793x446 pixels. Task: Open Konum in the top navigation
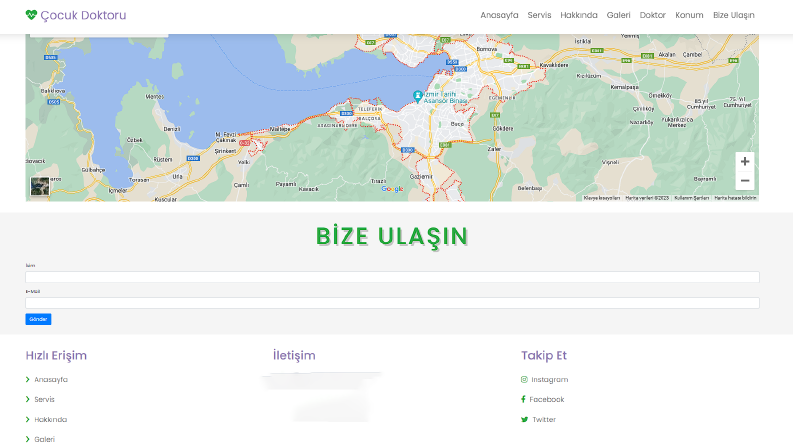tap(689, 15)
